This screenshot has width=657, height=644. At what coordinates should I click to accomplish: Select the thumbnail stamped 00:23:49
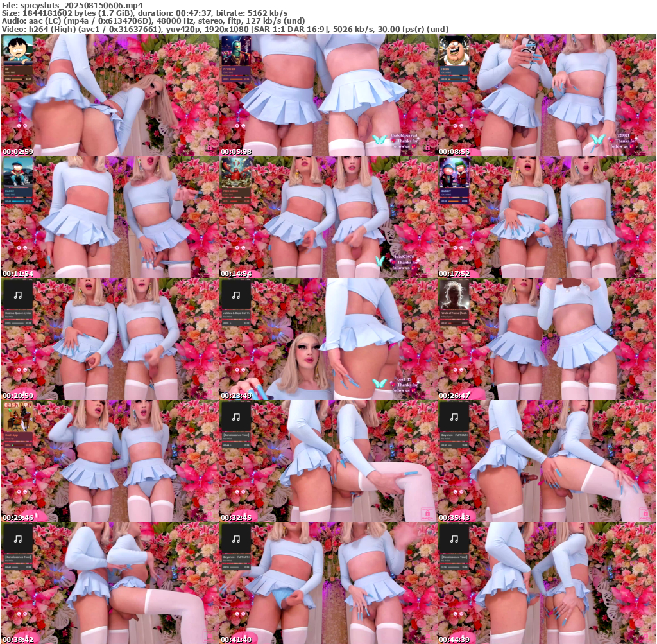coord(328,339)
